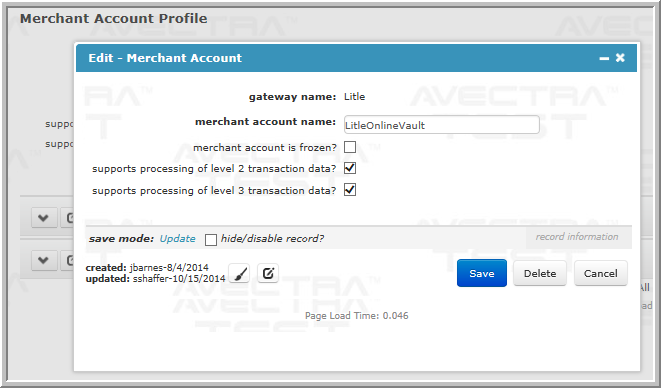Click the pencil edit icon near Save
661x388 pixels.
pyautogui.click(x=268, y=273)
